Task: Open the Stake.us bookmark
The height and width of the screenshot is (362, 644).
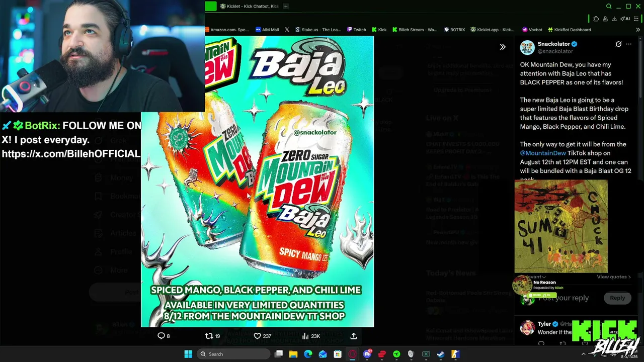Action: point(318,30)
